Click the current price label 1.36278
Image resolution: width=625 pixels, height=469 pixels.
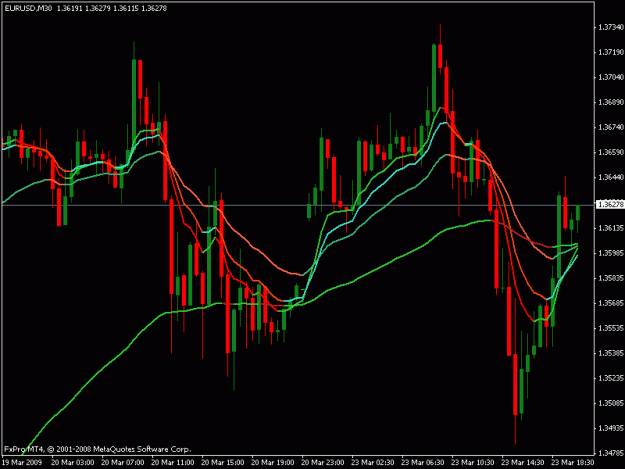click(610, 204)
